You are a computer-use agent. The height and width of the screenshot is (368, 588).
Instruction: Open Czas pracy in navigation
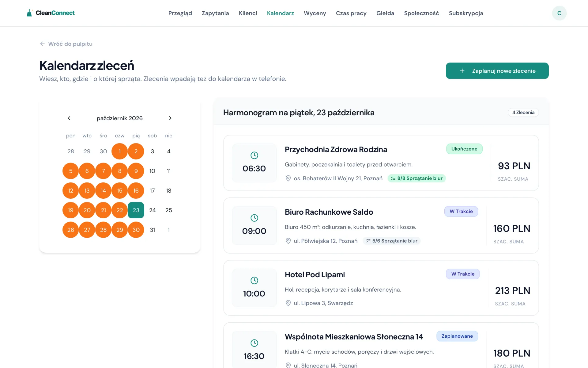pyautogui.click(x=351, y=13)
